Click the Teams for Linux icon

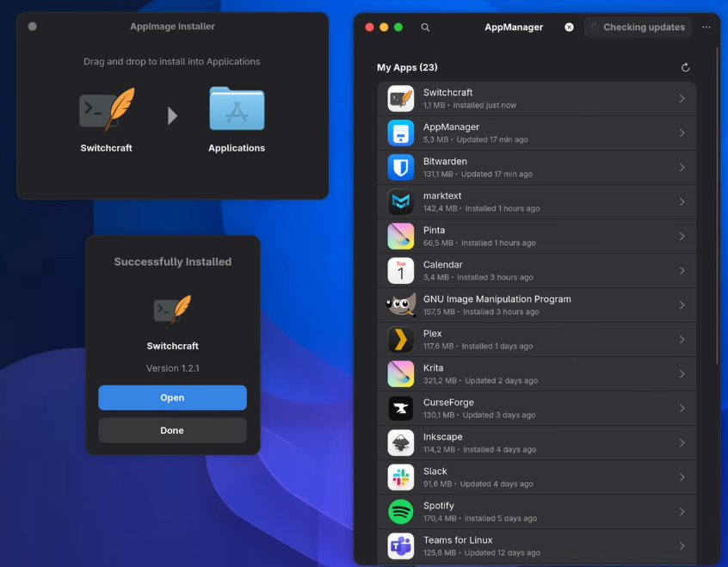pos(401,546)
